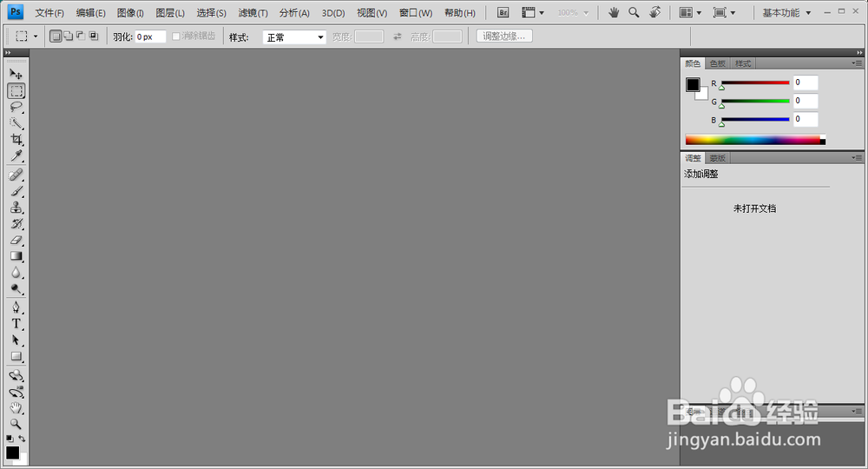Open the 文件(F) menu

point(49,13)
